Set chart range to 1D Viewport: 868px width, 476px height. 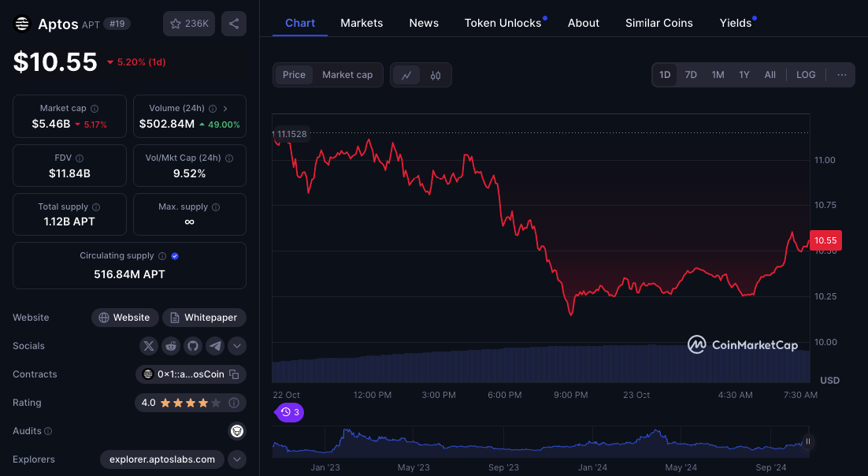pos(665,75)
